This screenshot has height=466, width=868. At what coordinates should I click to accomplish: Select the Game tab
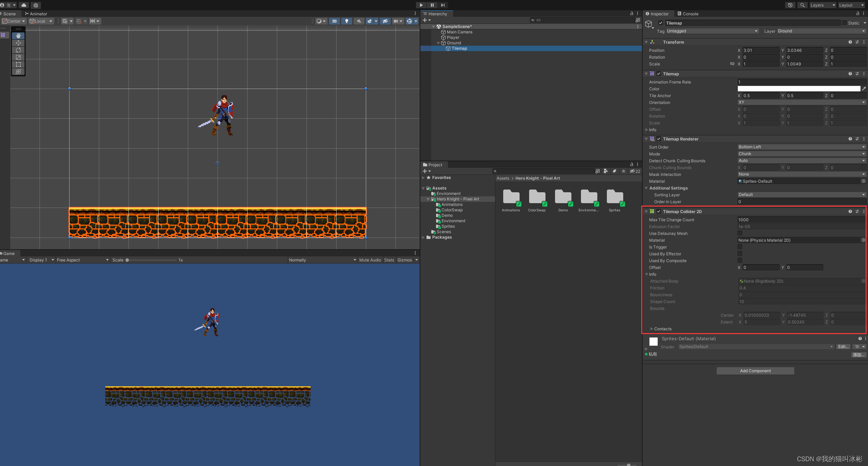tap(9, 253)
